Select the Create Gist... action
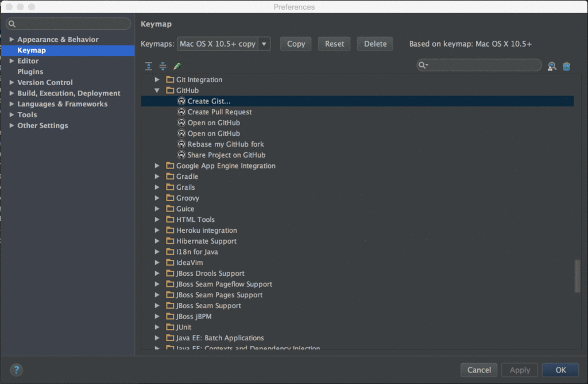The image size is (588, 384). pyautogui.click(x=357, y=101)
